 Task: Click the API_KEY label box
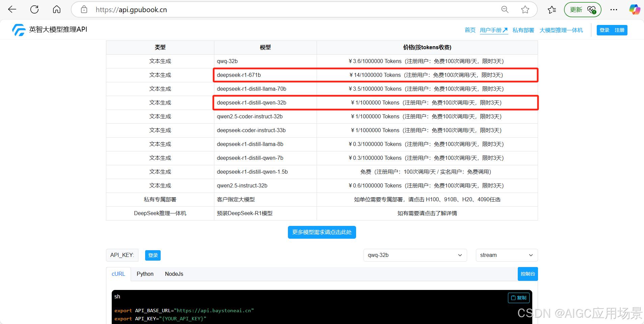tap(122, 255)
